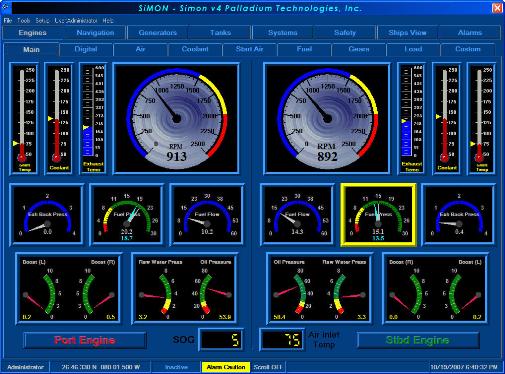Screen dimensions: 505x374
Task: Open the User:Administrator menu
Action: [76, 21]
